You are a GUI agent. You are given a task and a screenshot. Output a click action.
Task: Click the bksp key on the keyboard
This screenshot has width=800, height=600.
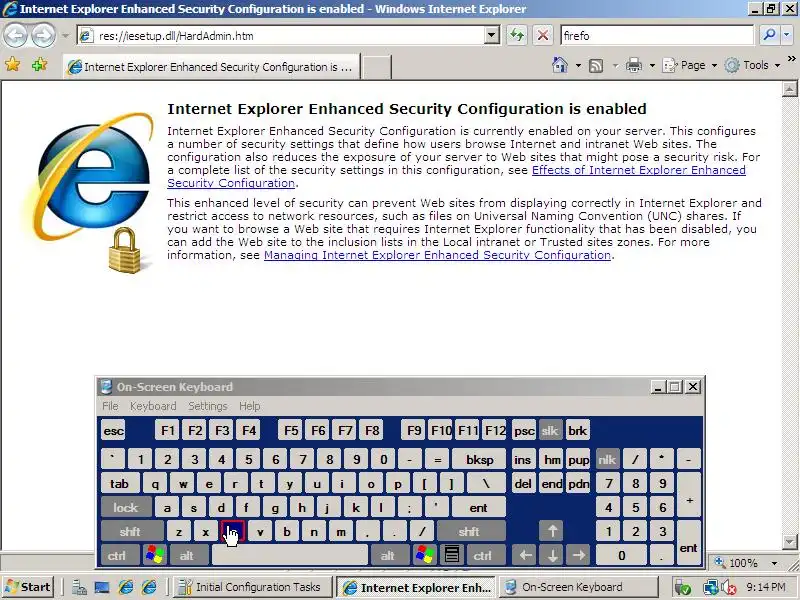[x=479, y=459]
